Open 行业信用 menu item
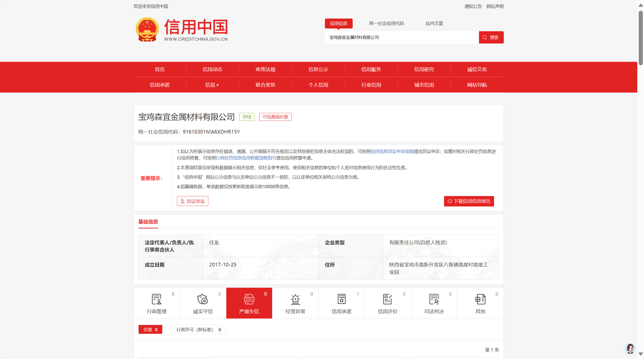Image resolution: width=644 pixels, height=359 pixels. [x=371, y=85]
